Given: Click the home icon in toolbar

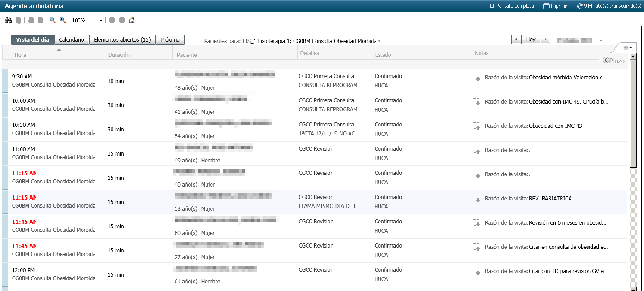Looking at the screenshot, I should tap(132, 20).
